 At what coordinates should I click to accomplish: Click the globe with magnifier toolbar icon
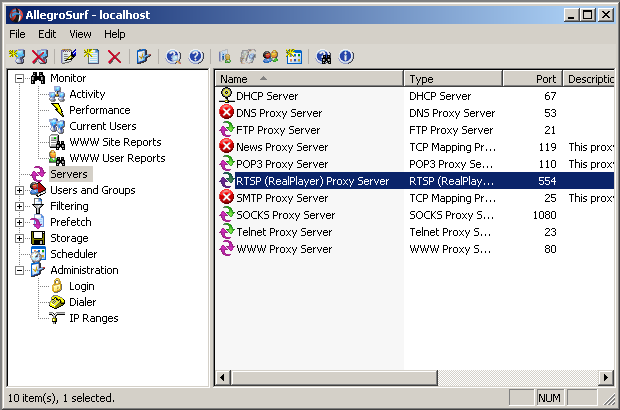point(173,57)
